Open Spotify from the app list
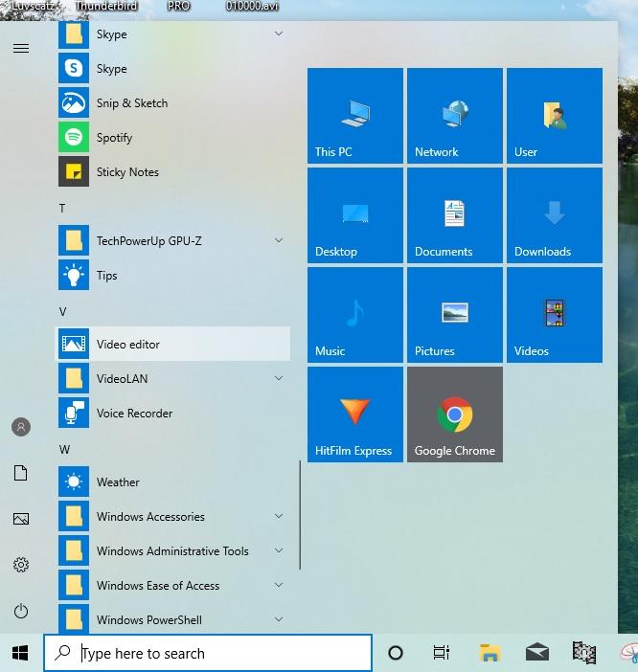638x672 pixels. [x=173, y=138]
